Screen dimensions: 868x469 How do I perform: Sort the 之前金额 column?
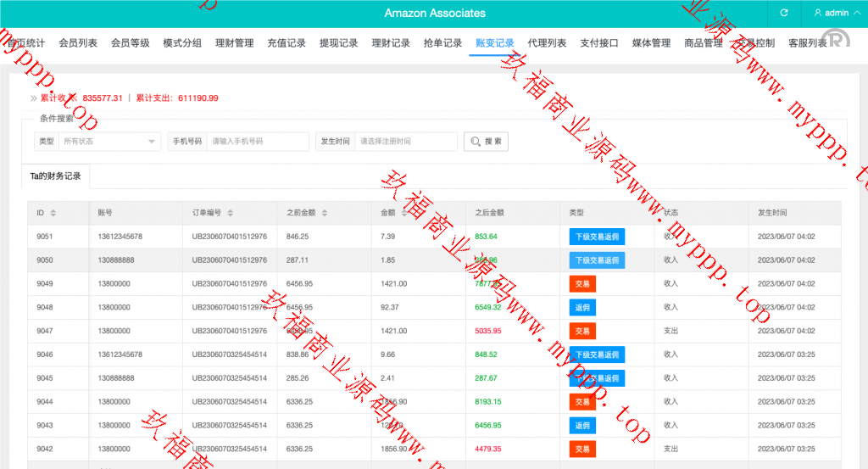[x=324, y=213]
